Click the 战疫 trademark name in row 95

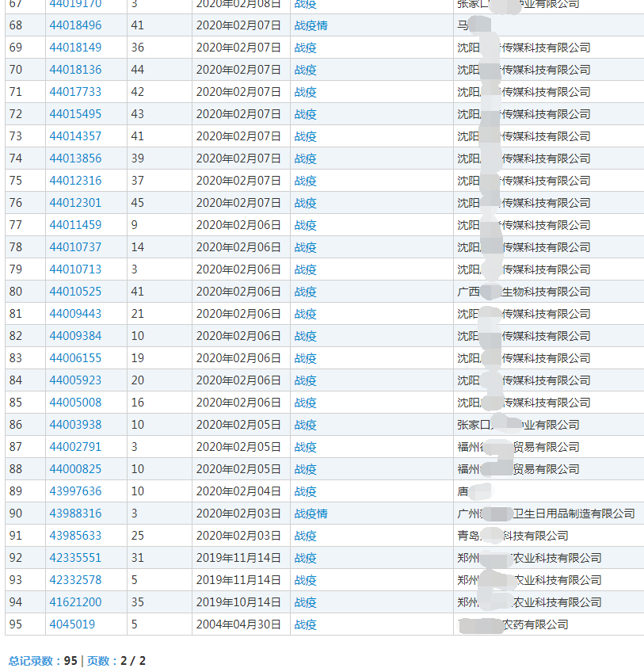305,624
